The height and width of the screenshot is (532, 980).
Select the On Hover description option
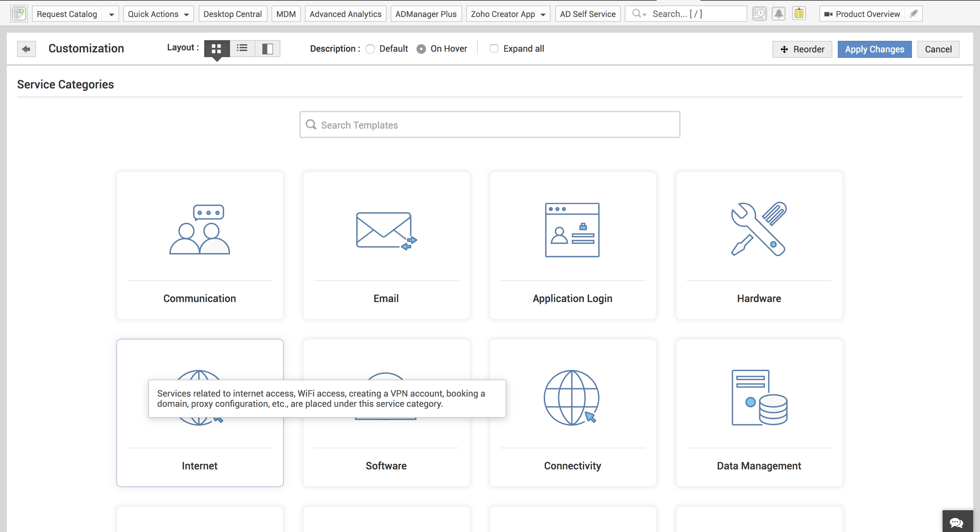(421, 49)
